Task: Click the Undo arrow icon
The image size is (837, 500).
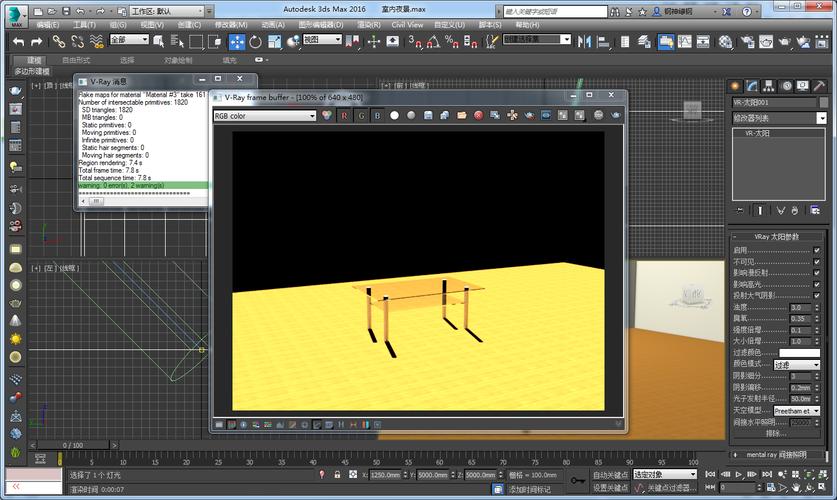Action: pos(17,41)
